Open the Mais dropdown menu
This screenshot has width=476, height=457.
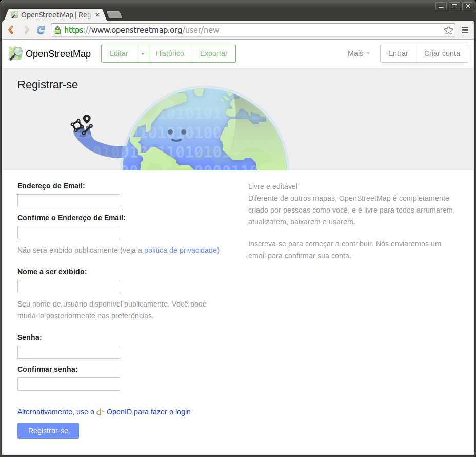coord(359,53)
